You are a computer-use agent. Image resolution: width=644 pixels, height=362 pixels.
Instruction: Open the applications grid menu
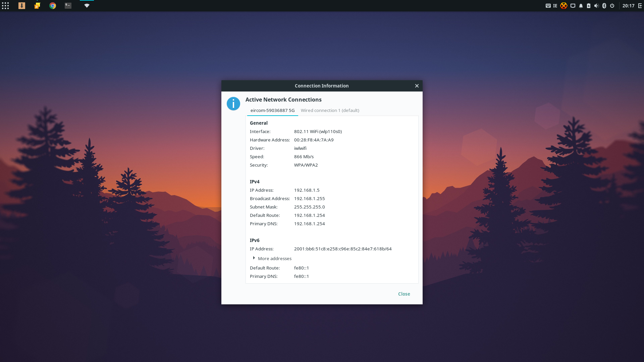(5, 6)
